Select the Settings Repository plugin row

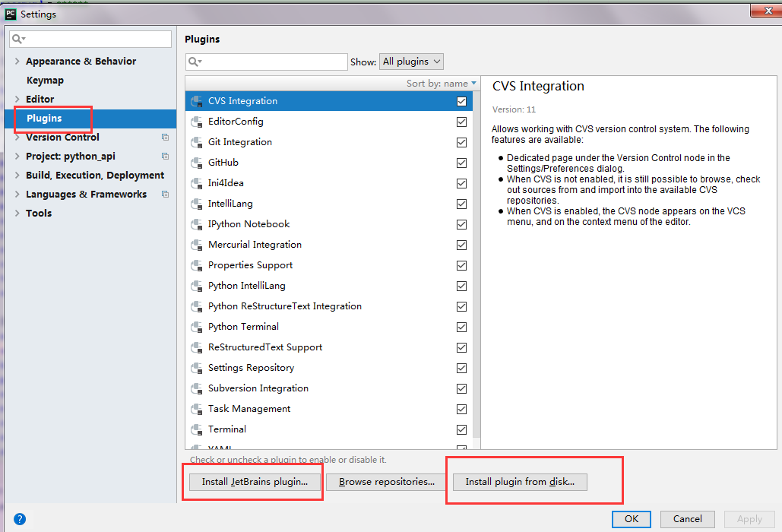[329, 368]
